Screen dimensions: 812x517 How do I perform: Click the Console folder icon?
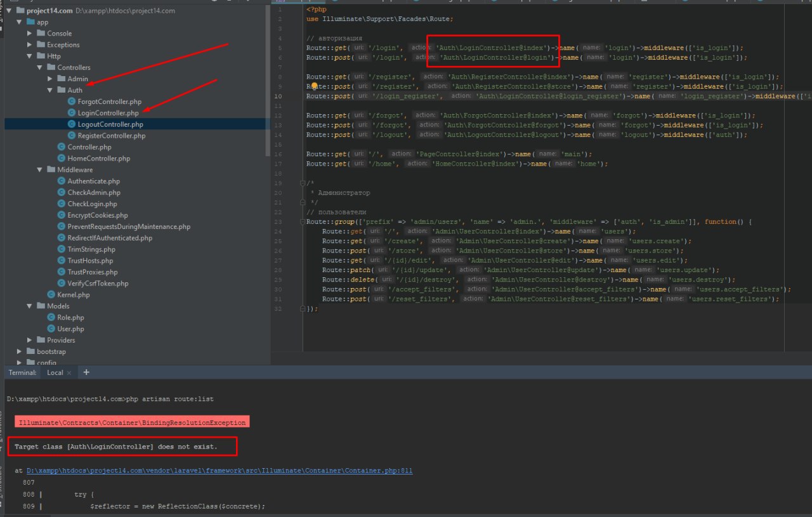[x=41, y=33]
